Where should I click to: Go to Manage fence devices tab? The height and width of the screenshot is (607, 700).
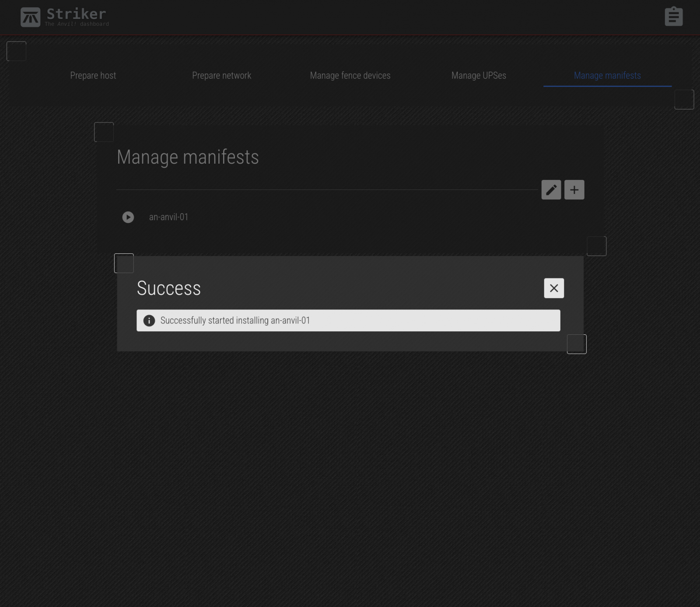[x=350, y=76]
